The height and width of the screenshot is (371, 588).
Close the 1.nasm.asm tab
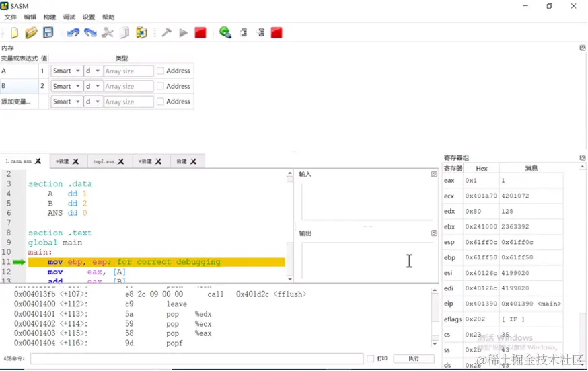38,161
